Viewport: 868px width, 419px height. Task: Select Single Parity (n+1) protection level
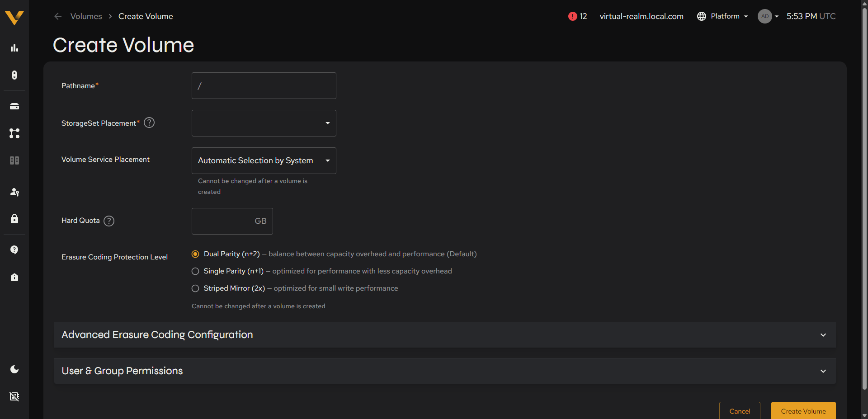pyautogui.click(x=195, y=271)
